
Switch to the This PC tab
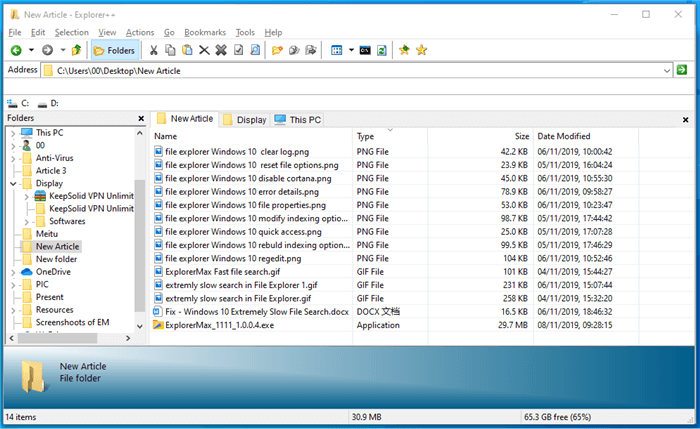pyautogui.click(x=298, y=120)
